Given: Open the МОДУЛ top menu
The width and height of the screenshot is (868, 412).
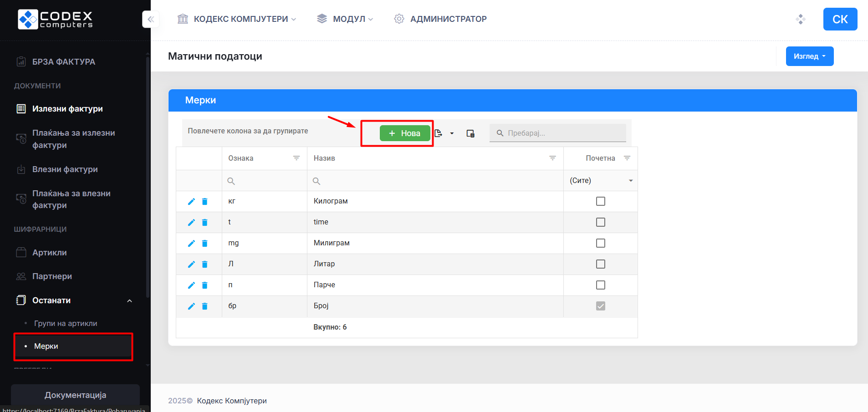Looking at the screenshot, I should 345,19.
